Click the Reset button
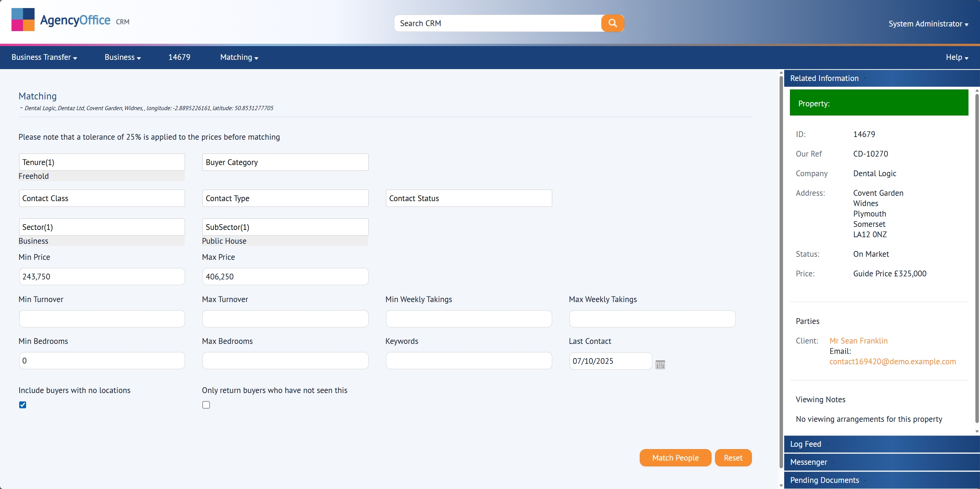The image size is (980, 489). pyautogui.click(x=733, y=458)
